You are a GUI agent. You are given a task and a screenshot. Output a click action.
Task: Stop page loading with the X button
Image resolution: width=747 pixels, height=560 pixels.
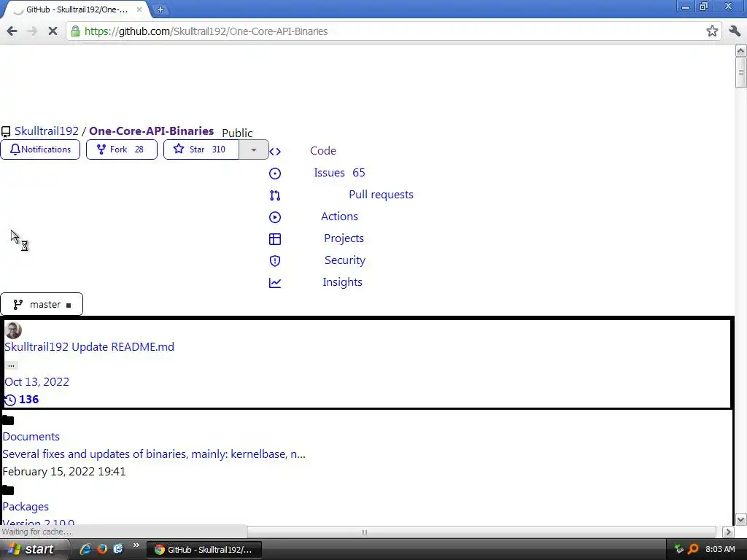pos(53,31)
